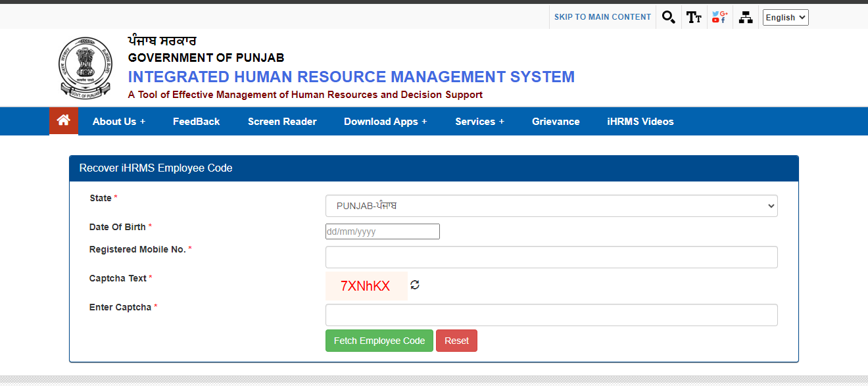This screenshot has width=868, height=386.
Task: Follow Skip To Main Content link
Action: tap(602, 17)
